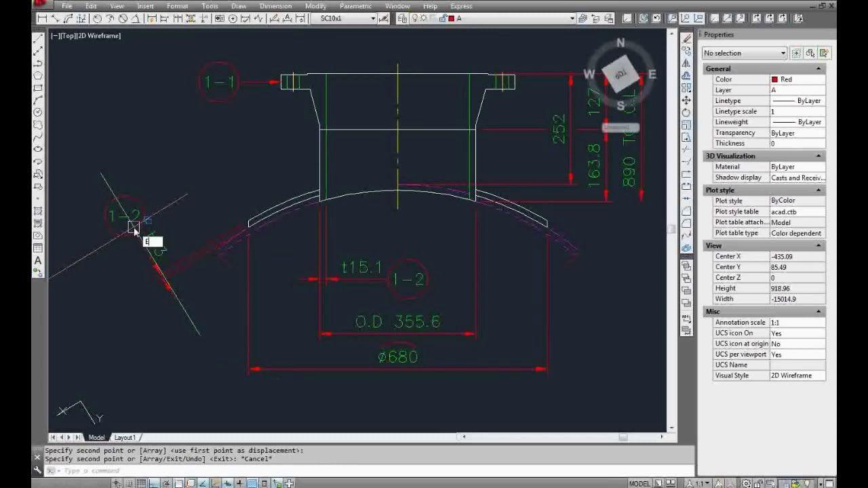Open the layer A dropdown list

pos(572,18)
